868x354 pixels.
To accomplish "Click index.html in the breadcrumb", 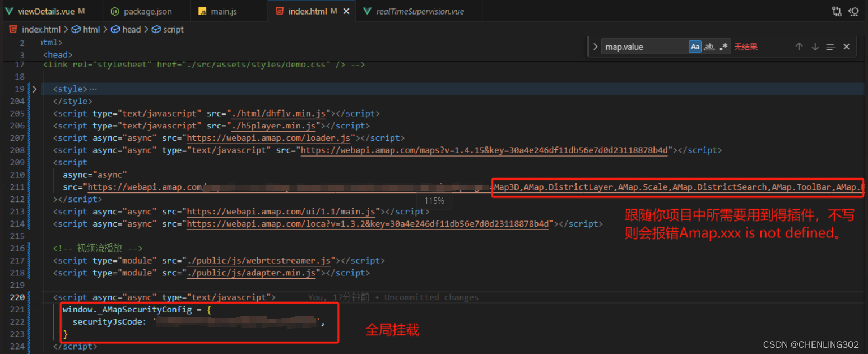I will [x=41, y=29].
